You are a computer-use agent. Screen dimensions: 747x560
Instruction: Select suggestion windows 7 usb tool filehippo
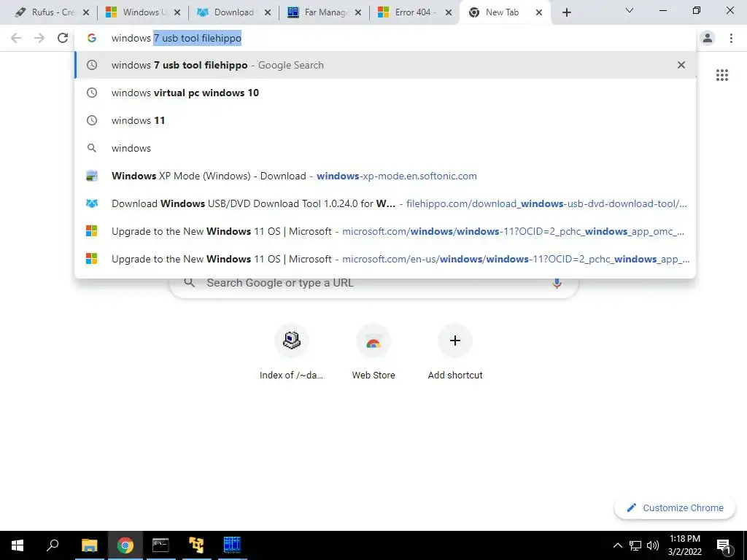coord(385,65)
